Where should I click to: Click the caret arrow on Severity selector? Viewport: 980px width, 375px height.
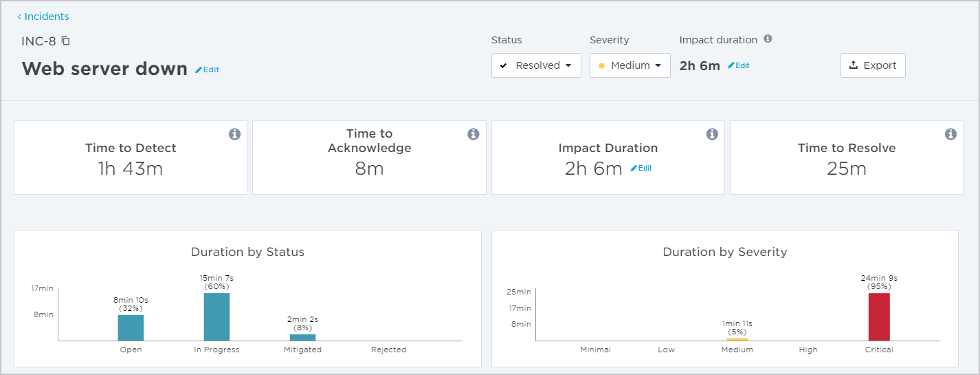point(658,66)
